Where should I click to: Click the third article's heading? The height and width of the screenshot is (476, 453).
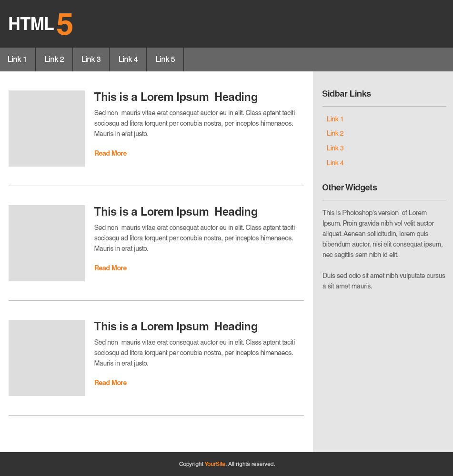point(176,327)
